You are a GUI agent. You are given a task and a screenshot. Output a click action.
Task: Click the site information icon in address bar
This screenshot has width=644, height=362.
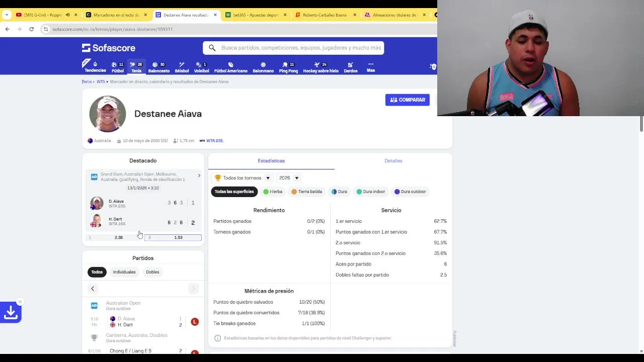coord(46,29)
